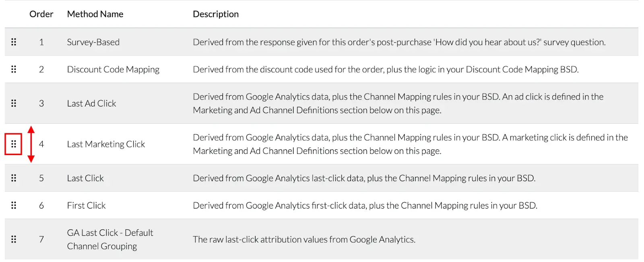This screenshot has height=262, width=644.
Task: Click the GA Last Click row drag handle
Action: 14,239
